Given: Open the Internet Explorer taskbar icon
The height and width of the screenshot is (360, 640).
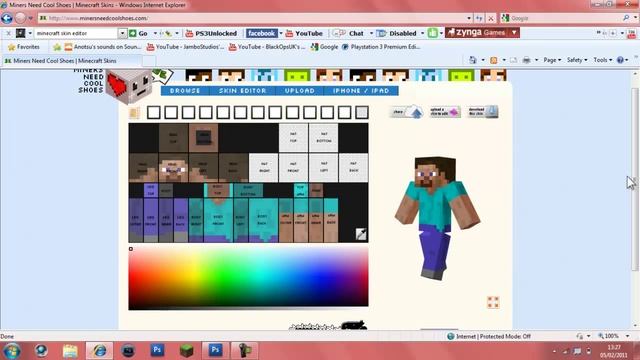Looking at the screenshot, I should click(x=99, y=350).
